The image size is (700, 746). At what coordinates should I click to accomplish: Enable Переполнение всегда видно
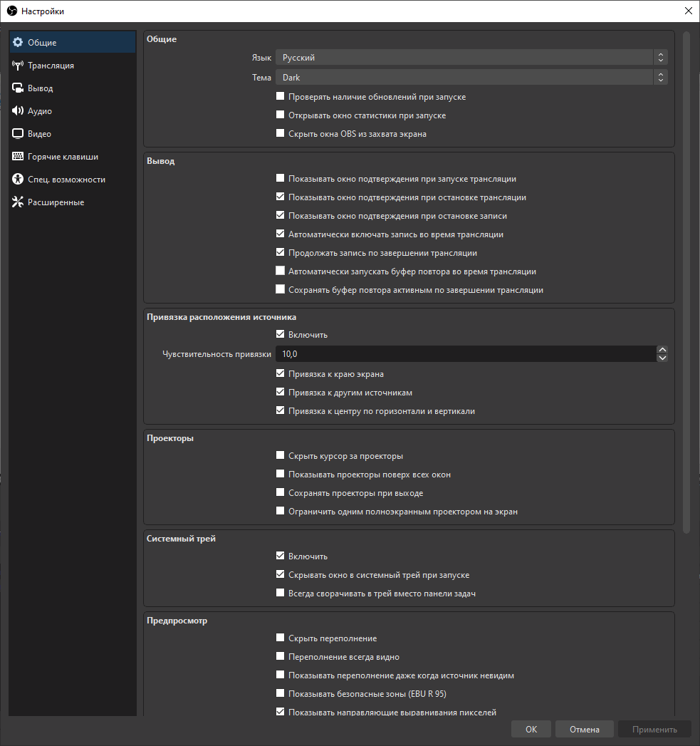point(280,656)
